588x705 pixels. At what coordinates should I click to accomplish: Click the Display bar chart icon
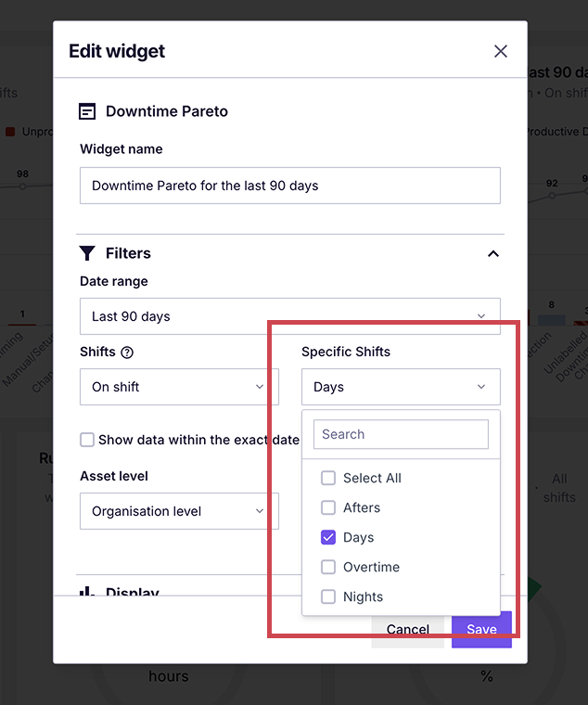point(87,592)
